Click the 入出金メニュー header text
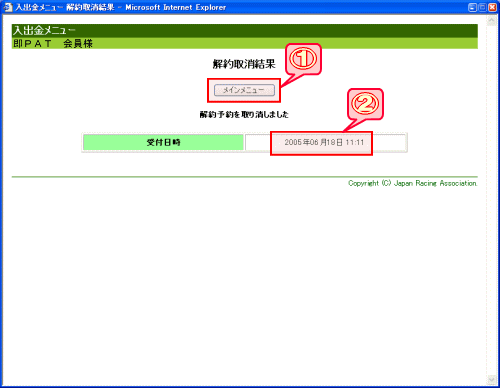The height and width of the screenshot is (388, 500). tap(44, 30)
